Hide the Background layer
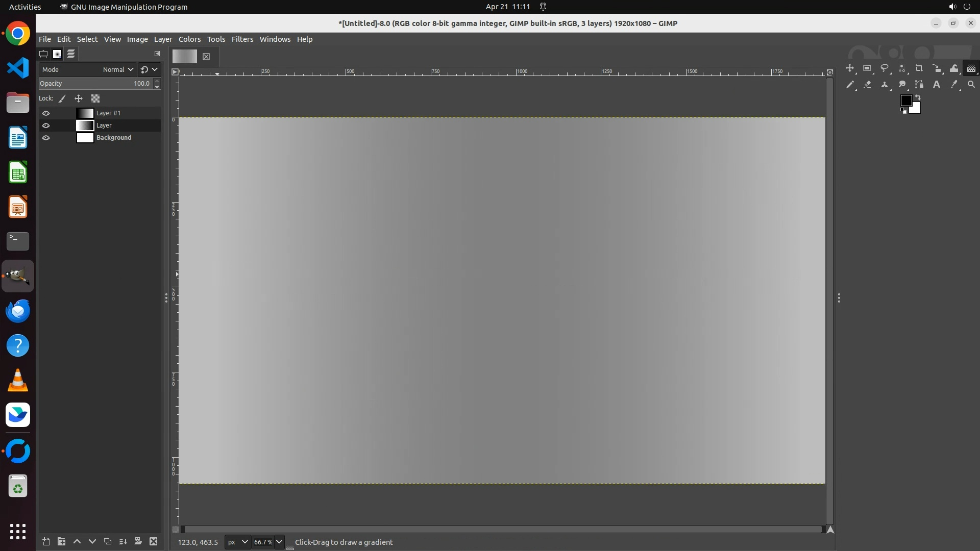980x551 pixels. coord(46,138)
